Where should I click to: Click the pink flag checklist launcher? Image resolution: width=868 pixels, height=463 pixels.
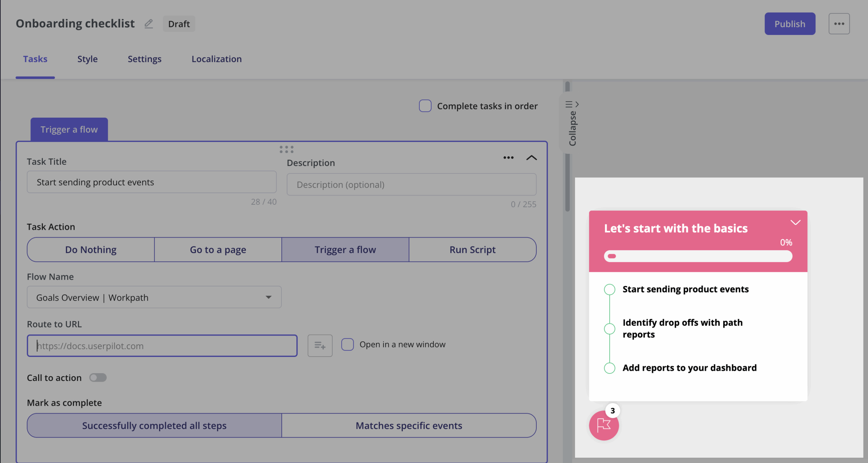[604, 425]
